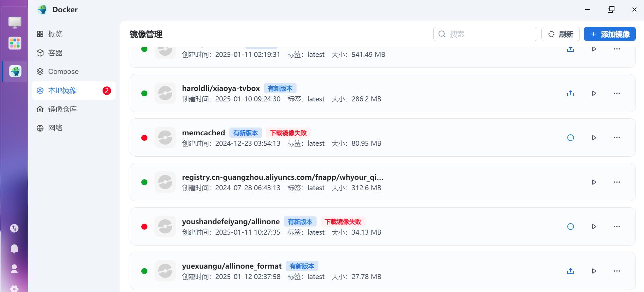Image resolution: width=644 pixels, height=292 pixels.
Task: Click the memcached image thumbnail icon
Action: (x=165, y=138)
